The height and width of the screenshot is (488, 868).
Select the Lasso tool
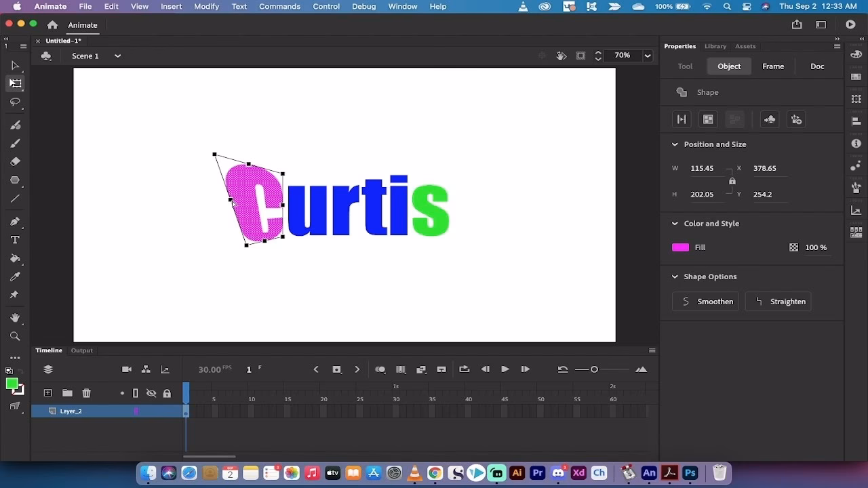coord(15,102)
